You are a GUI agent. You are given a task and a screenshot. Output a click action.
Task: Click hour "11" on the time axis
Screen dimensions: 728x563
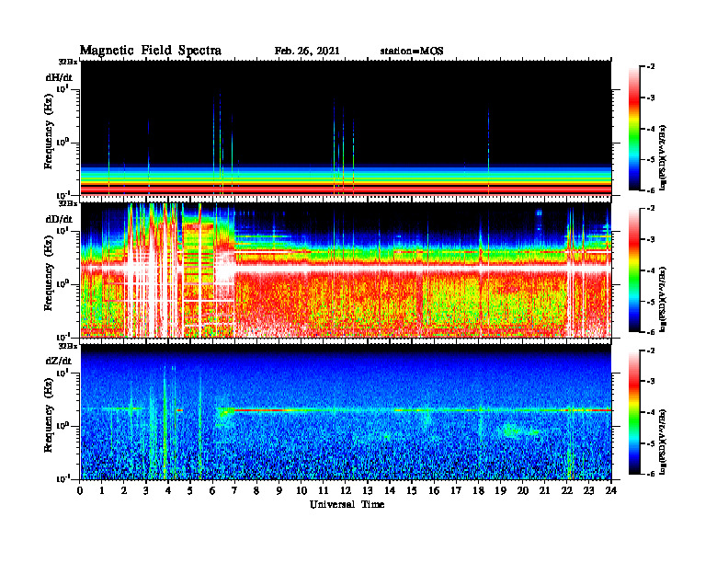(x=324, y=491)
